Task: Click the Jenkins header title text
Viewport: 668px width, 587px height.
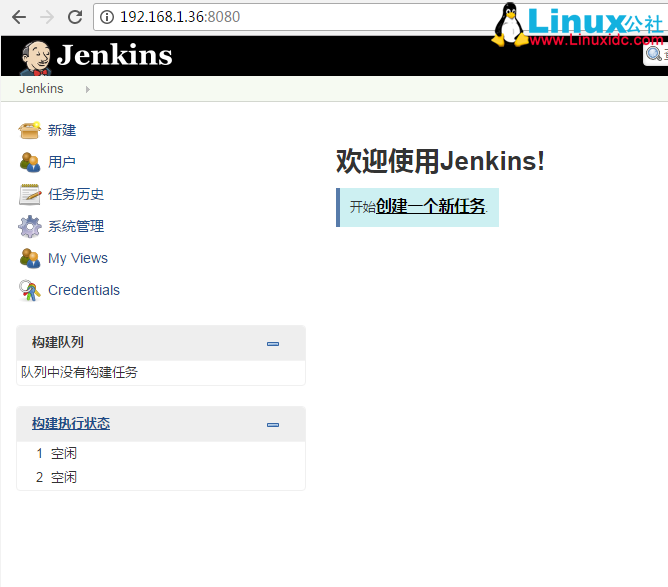Action: pyautogui.click(x=114, y=55)
